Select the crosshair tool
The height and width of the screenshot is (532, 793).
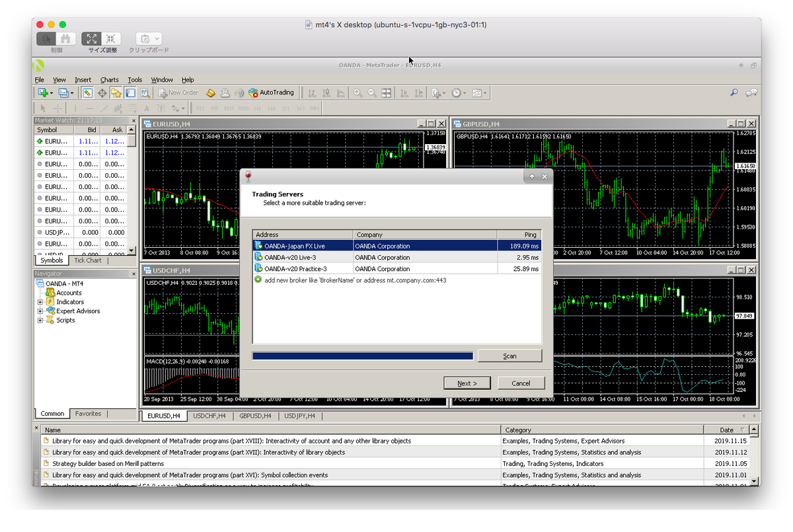click(58, 108)
